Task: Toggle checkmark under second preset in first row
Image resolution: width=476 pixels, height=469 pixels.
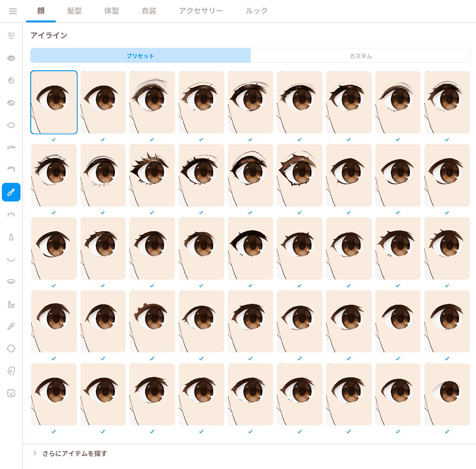Action: (103, 140)
